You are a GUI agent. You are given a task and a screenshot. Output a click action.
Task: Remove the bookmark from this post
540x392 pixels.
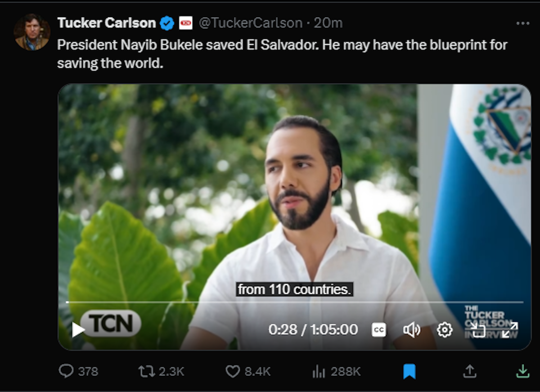coord(409,371)
